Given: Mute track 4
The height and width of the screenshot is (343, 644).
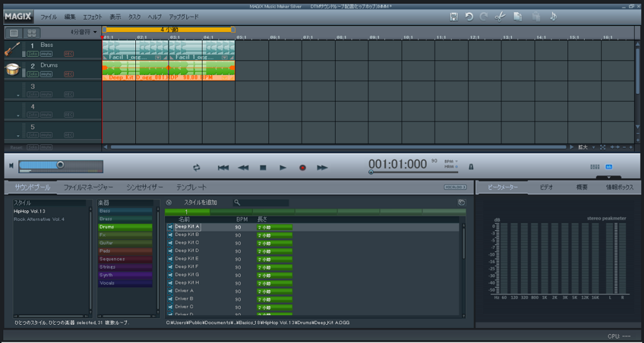Looking at the screenshot, I should [46, 115].
